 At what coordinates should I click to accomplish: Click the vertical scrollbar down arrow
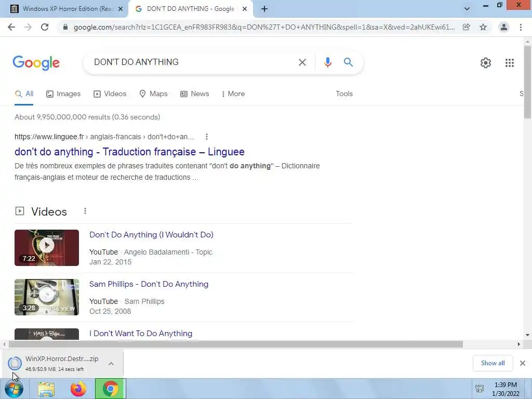pyautogui.click(x=527, y=335)
